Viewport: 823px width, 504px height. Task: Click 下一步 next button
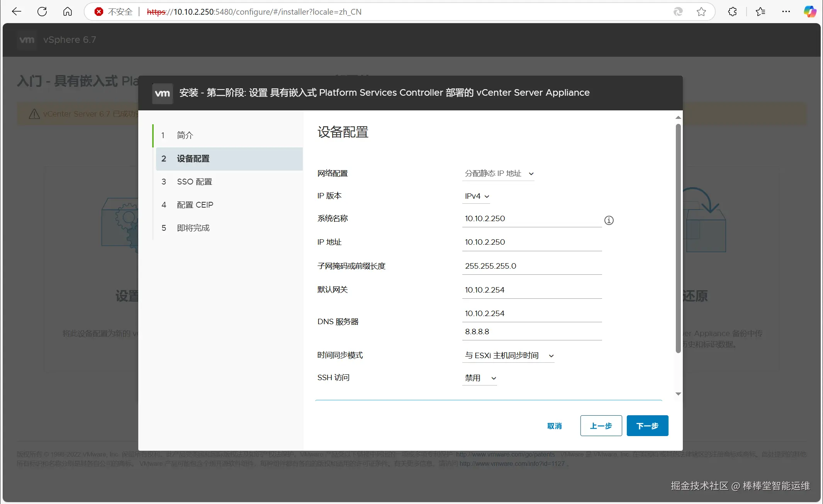(x=647, y=426)
